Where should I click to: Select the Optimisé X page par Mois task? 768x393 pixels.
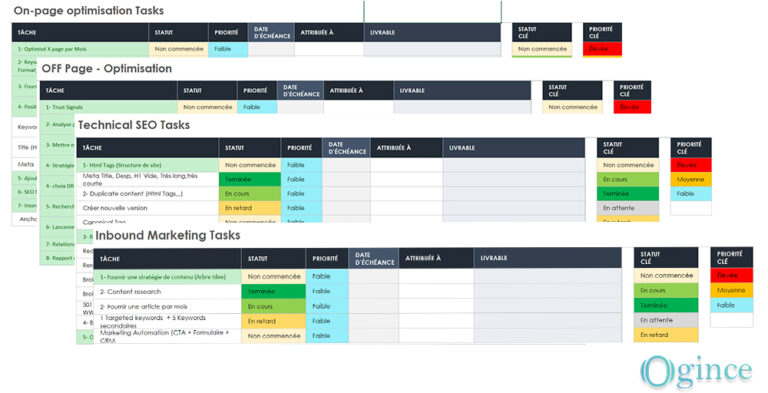pyautogui.click(x=80, y=49)
